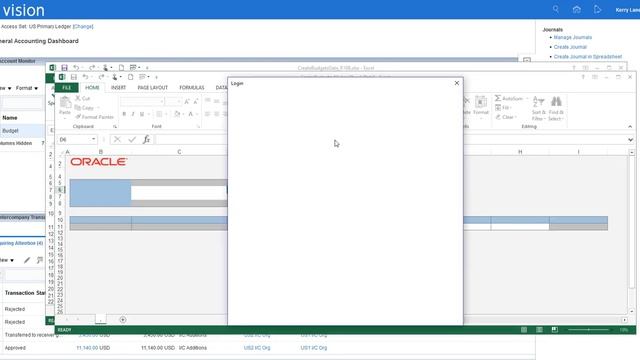Adjust the zoom slider in Excel status bar
This screenshot has height=360, width=640.
[588, 329]
